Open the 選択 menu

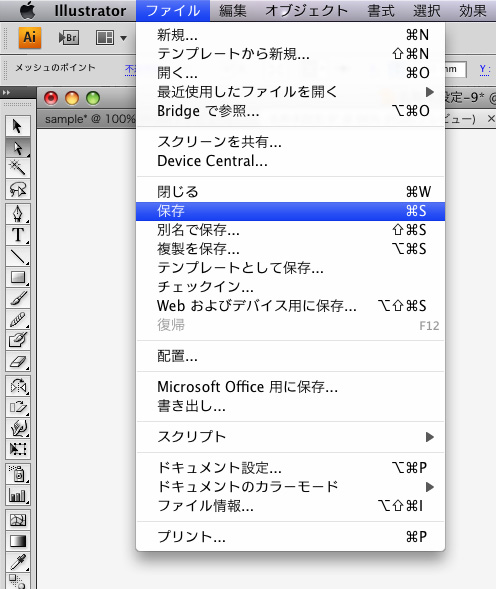(426, 11)
